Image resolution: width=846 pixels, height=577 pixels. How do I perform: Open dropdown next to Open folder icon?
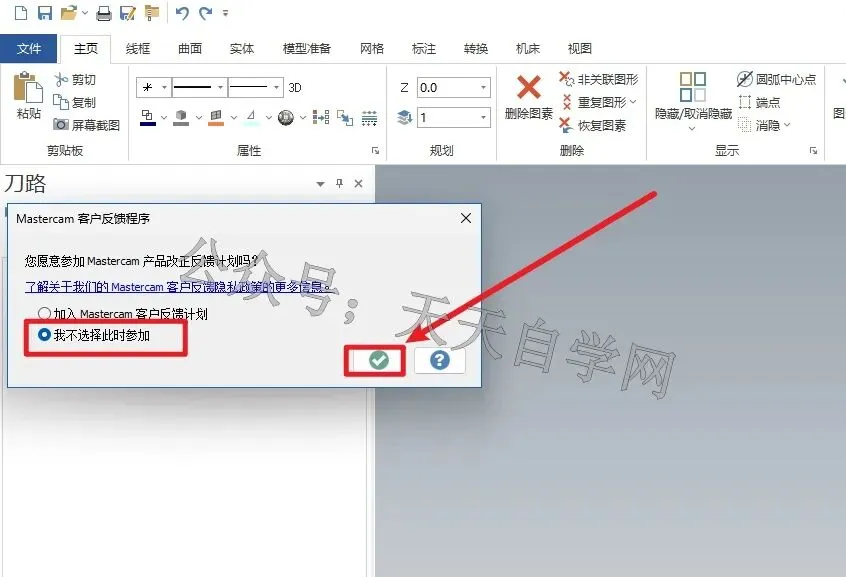(85, 12)
